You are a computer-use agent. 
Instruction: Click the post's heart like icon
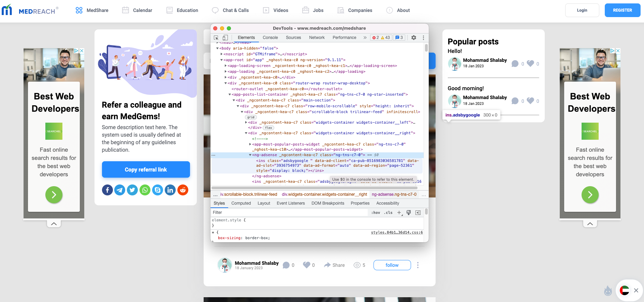(307, 265)
